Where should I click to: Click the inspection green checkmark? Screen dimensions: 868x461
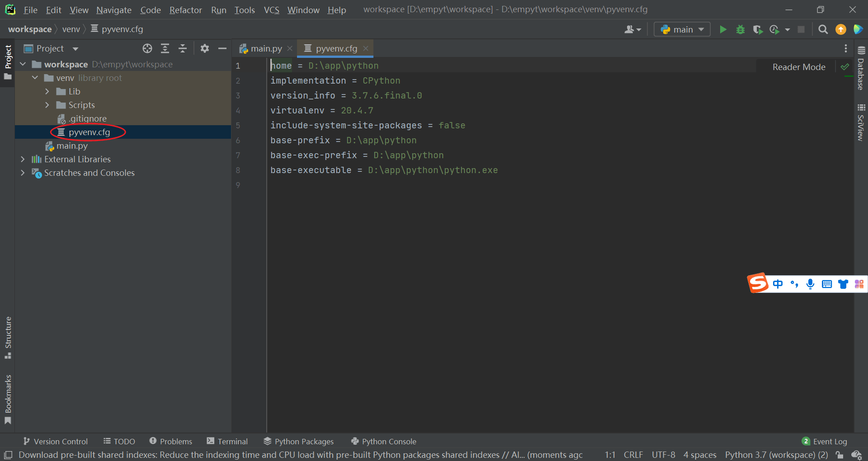(x=844, y=67)
